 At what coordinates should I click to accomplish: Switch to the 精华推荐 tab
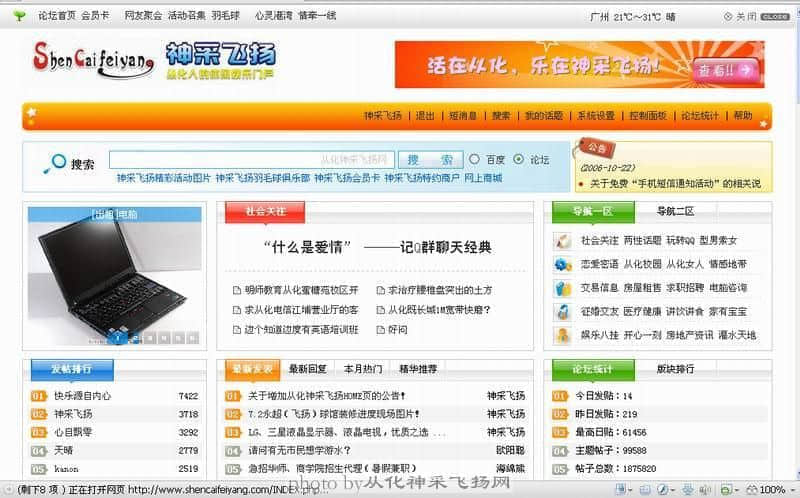pos(418,369)
